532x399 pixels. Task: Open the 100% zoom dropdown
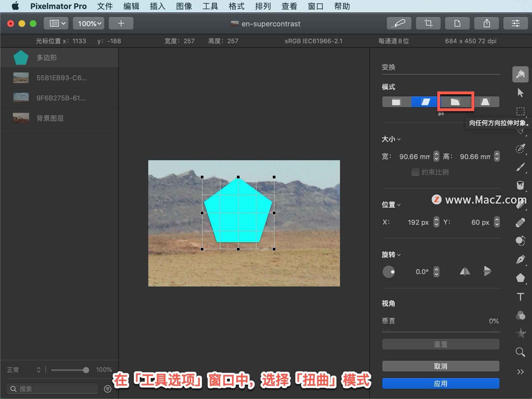point(89,23)
